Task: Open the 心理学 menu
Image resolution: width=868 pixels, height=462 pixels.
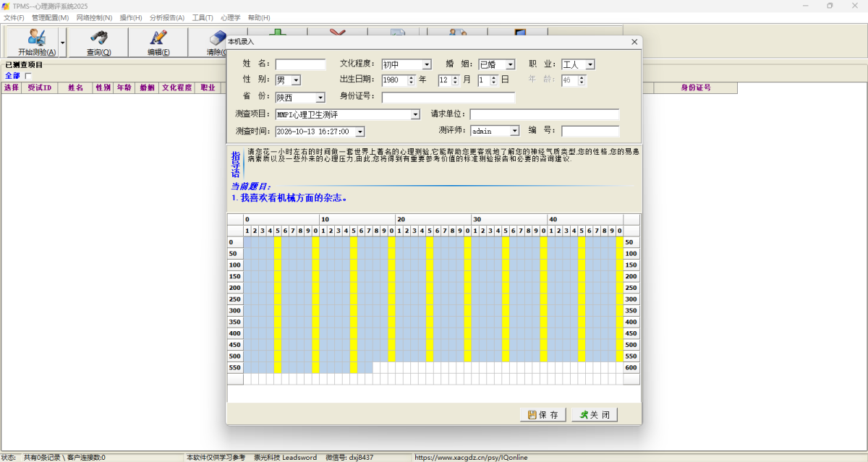Action: (x=230, y=17)
